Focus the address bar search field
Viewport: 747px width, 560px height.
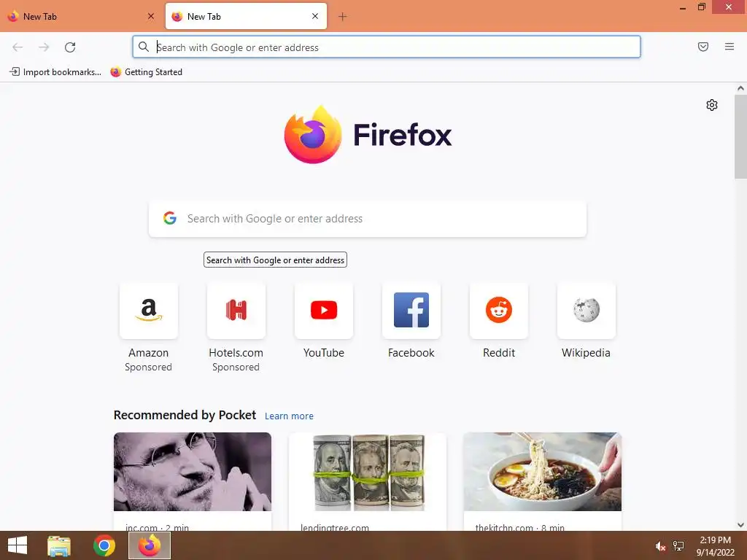pyautogui.click(x=387, y=47)
